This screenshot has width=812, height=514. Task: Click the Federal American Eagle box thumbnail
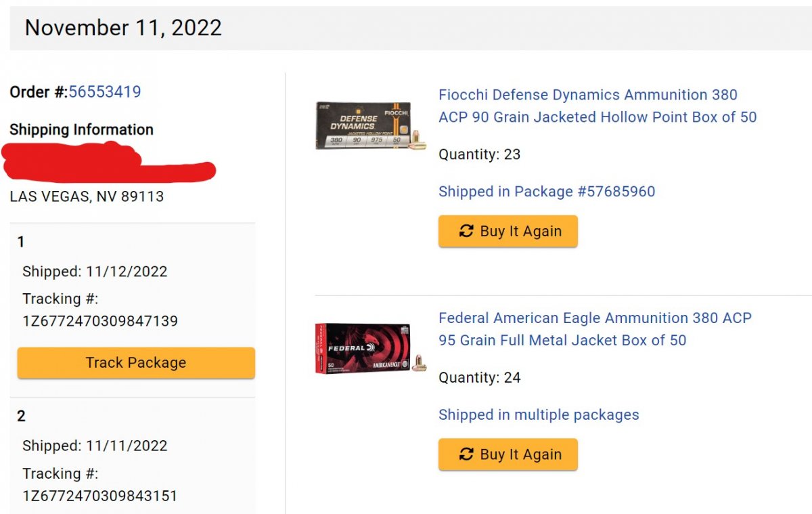[x=371, y=349]
